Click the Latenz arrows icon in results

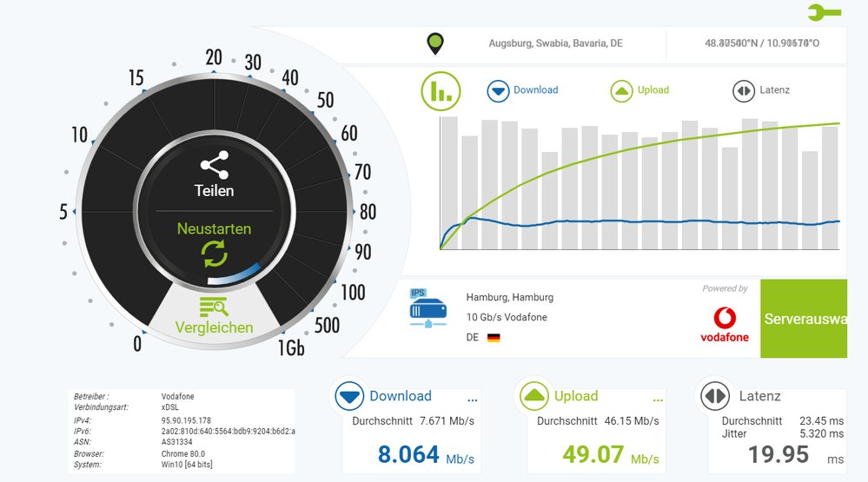click(715, 396)
